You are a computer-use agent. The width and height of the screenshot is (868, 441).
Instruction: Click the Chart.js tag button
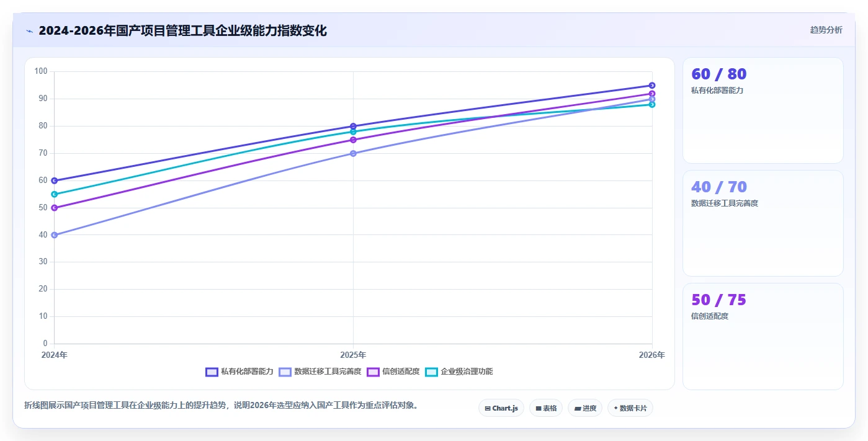(x=501, y=408)
